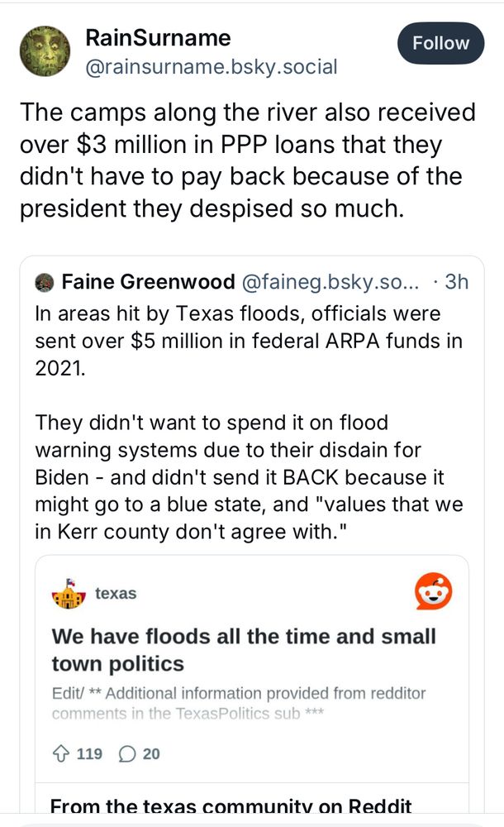Click the Edit additional information preview text
504x827 pixels.
pyautogui.click(x=238, y=703)
